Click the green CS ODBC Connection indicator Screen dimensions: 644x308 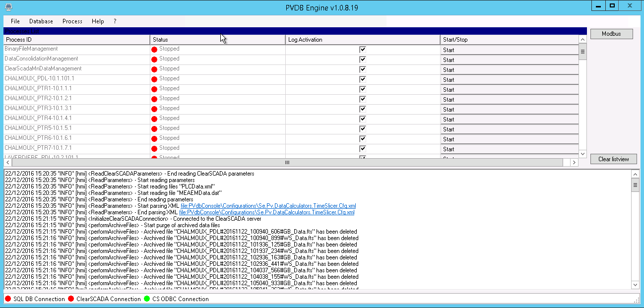(x=147, y=299)
